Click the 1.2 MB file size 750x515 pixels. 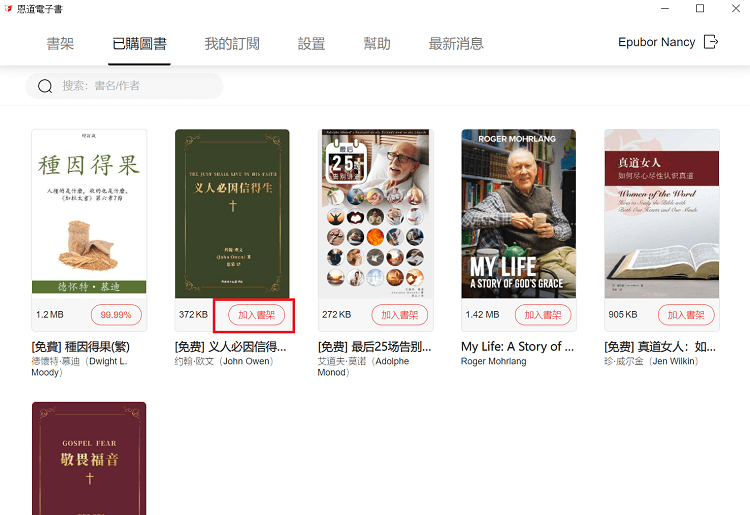pos(50,315)
